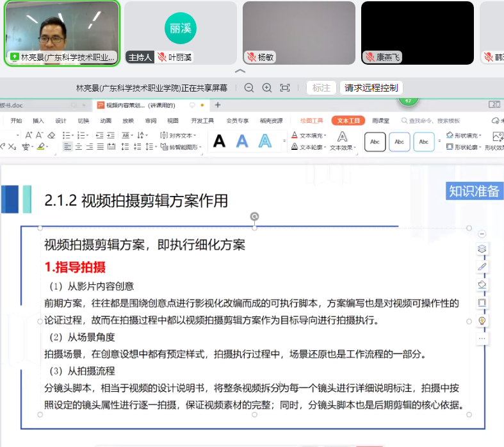Open the 审阅 ribbon tab
This screenshot has height=447, width=504.
[150, 121]
